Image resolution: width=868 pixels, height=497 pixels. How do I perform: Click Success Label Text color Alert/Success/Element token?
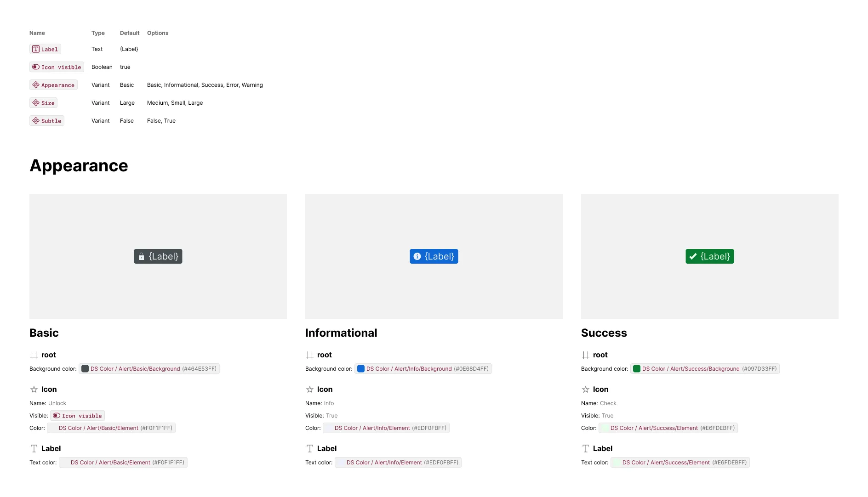click(680, 463)
